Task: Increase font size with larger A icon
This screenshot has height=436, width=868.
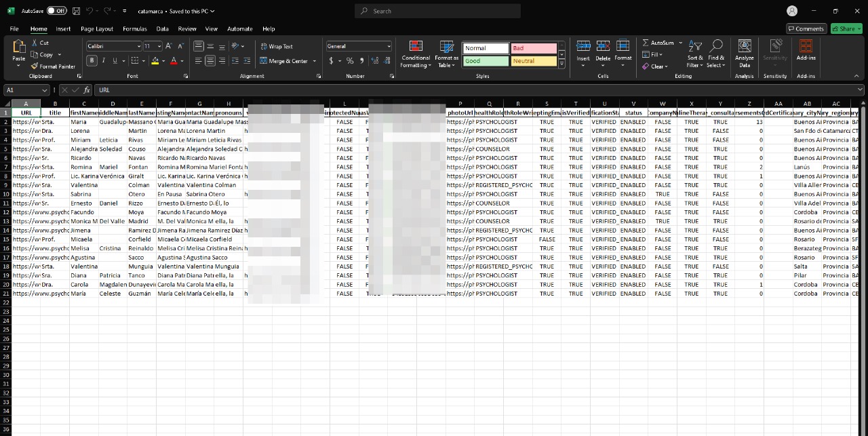Action: [x=168, y=46]
